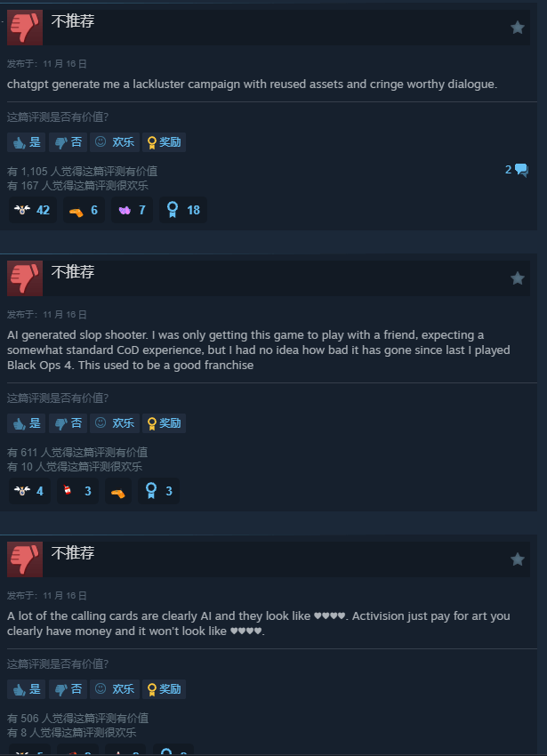Open the comments bubble showing 2 comments
Screen dimensions: 547x756
517,170
